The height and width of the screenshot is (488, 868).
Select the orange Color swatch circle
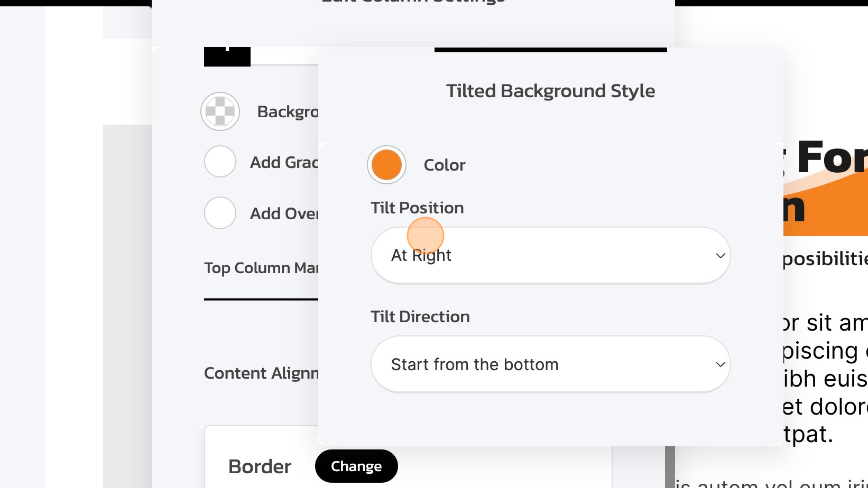coord(386,164)
